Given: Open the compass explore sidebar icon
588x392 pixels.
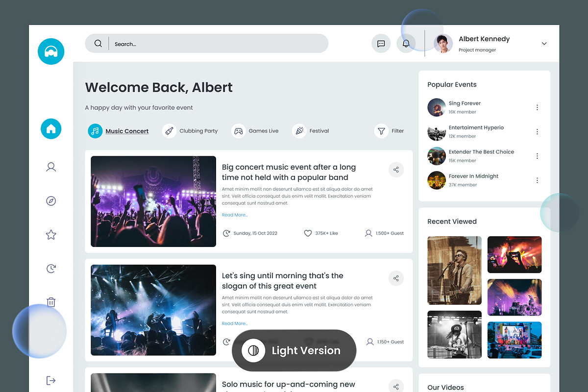Looking at the screenshot, I should pyautogui.click(x=51, y=201).
